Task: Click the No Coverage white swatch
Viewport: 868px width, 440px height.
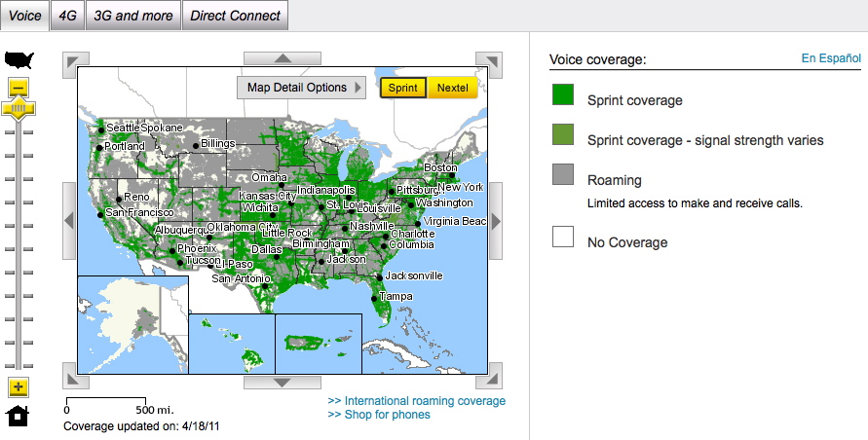Action: tap(563, 237)
